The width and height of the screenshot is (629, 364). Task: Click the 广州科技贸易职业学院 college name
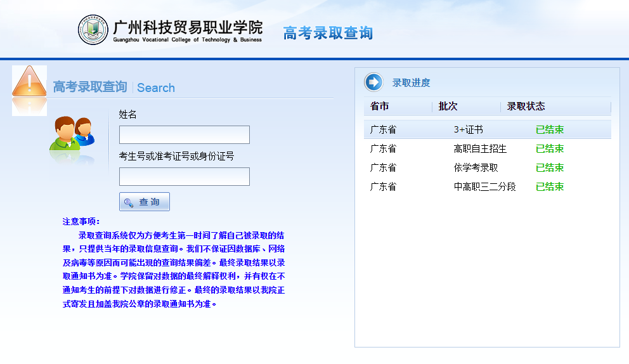click(x=188, y=27)
